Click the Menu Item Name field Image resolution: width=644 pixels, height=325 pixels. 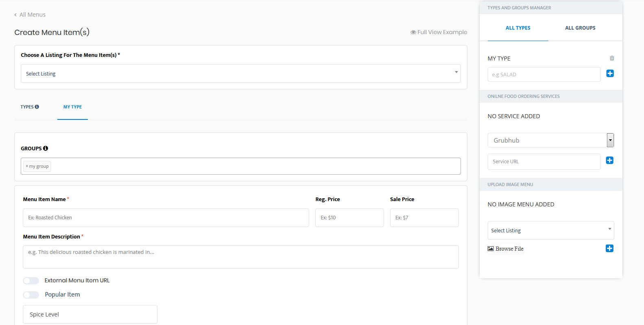pos(166,218)
